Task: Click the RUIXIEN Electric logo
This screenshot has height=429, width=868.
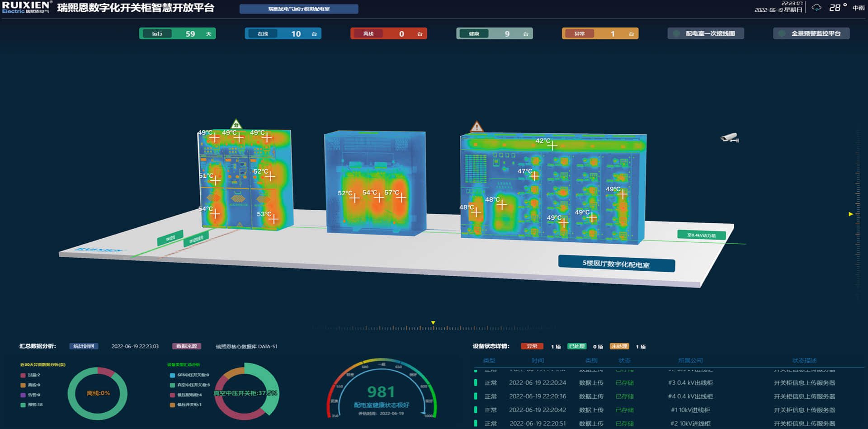Action: pyautogui.click(x=26, y=7)
